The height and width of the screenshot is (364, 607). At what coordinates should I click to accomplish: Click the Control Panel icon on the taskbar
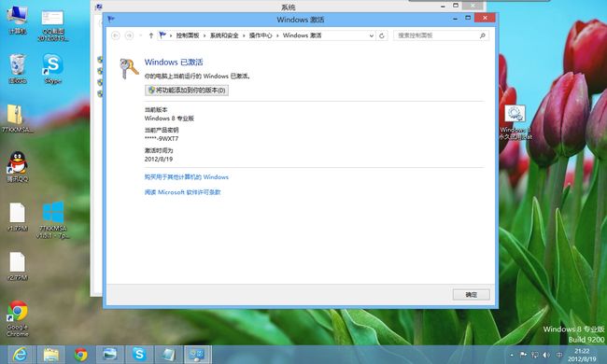pyautogui.click(x=198, y=355)
